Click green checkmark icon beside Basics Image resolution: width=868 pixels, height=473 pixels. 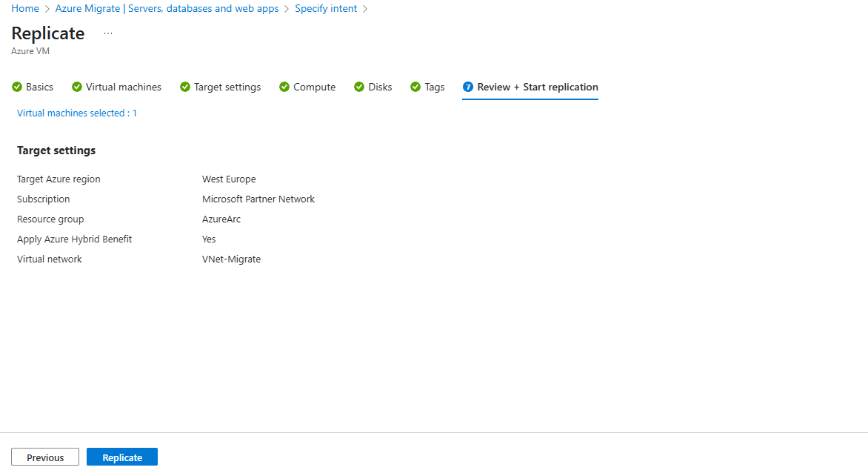pyautogui.click(x=17, y=87)
